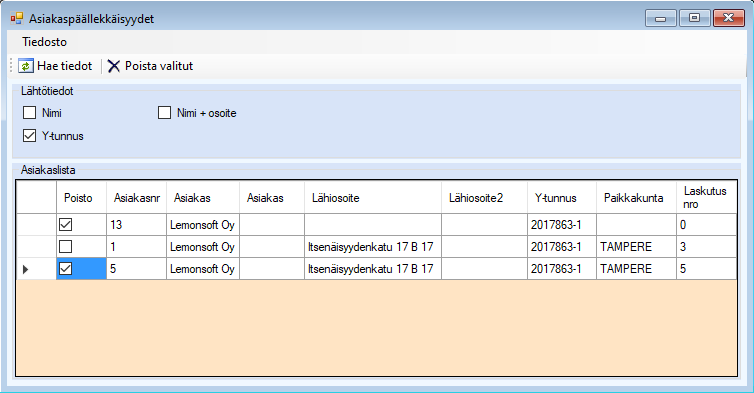Check Poisto for customer number 1
Viewport: 754px width, 393px height.
tap(65, 247)
